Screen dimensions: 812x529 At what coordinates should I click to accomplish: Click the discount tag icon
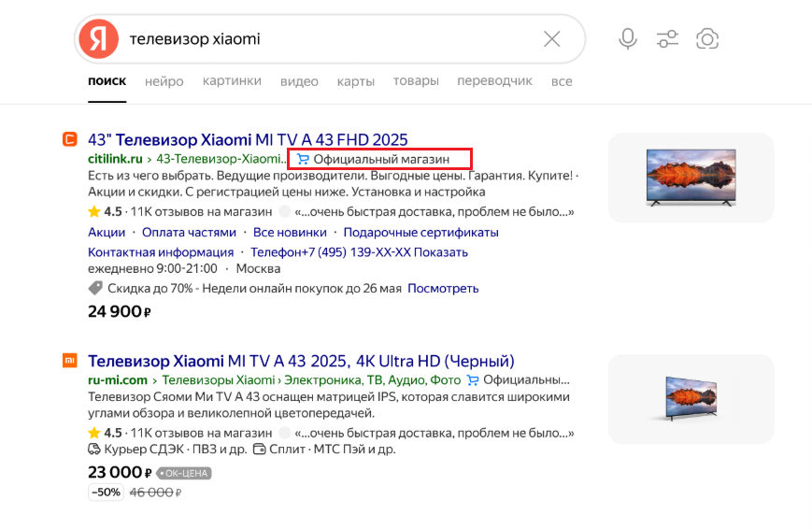(95, 289)
